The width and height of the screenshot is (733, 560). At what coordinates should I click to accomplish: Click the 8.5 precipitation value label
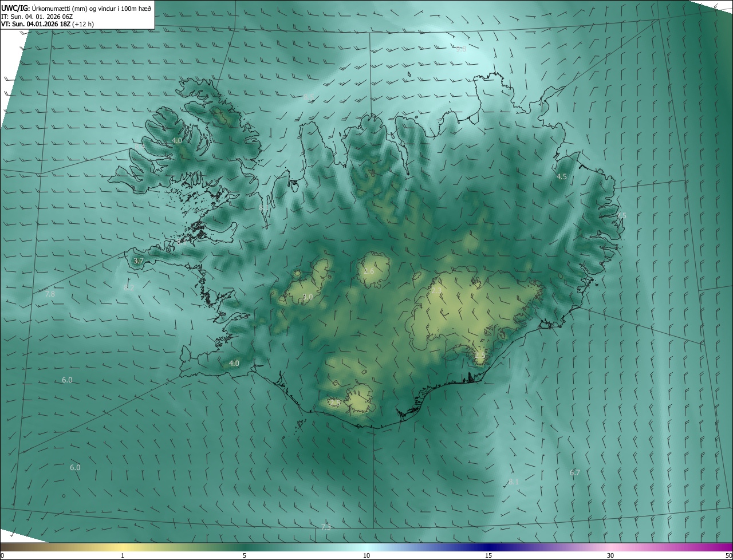tap(309, 97)
